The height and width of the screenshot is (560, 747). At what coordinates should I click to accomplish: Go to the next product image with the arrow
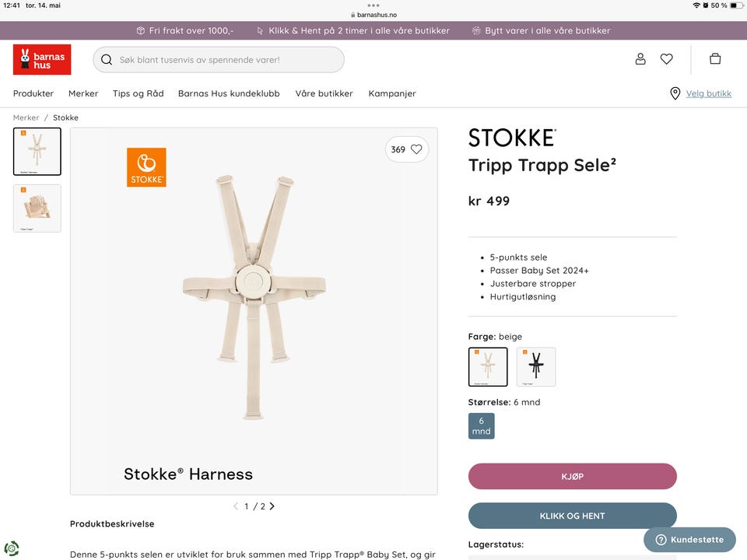point(272,506)
